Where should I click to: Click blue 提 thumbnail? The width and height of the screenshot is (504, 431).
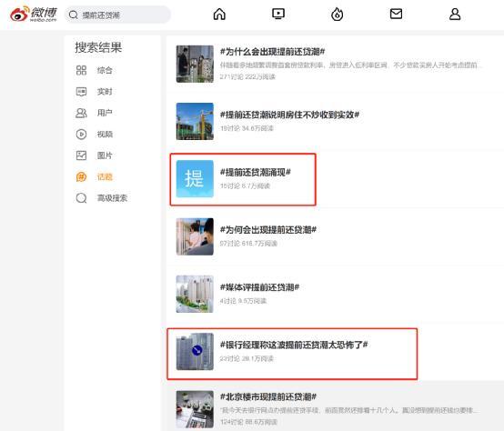(195, 179)
